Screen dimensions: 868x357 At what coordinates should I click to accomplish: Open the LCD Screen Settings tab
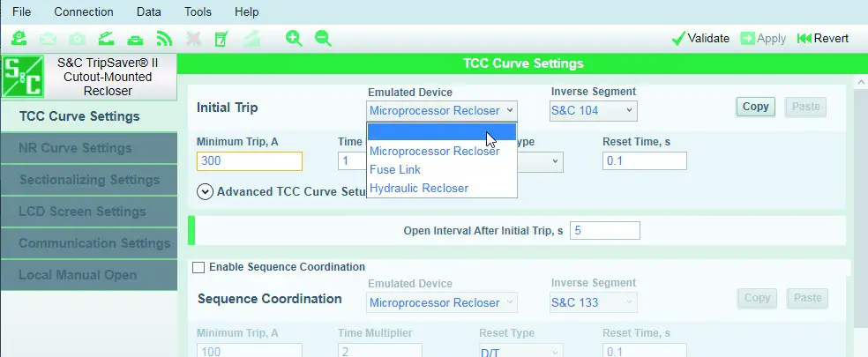pos(88,212)
